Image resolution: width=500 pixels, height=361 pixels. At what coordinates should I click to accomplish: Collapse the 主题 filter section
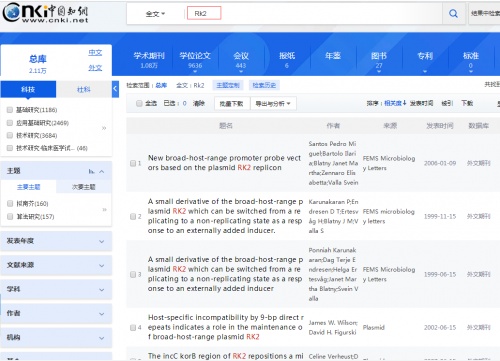coord(102,171)
